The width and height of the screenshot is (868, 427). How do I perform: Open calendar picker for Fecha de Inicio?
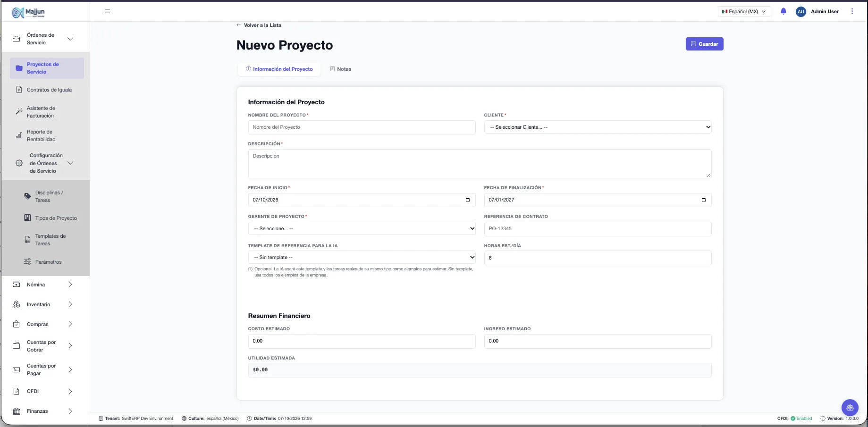pos(467,200)
